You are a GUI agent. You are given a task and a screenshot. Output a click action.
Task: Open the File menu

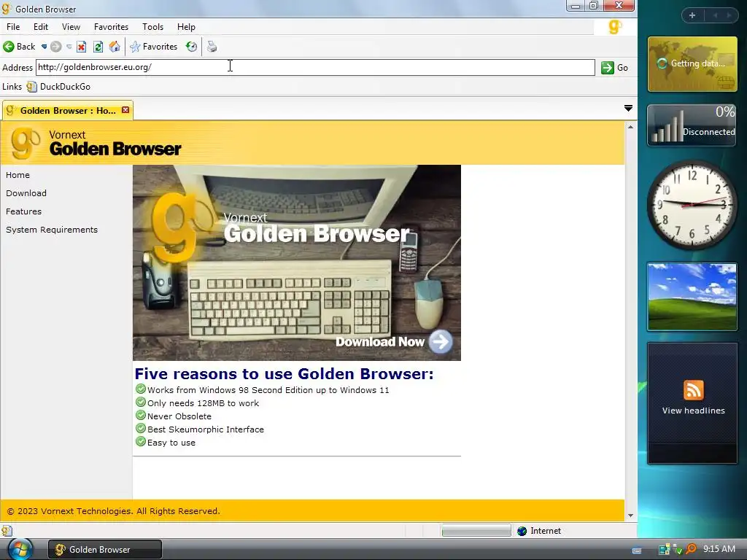click(13, 27)
